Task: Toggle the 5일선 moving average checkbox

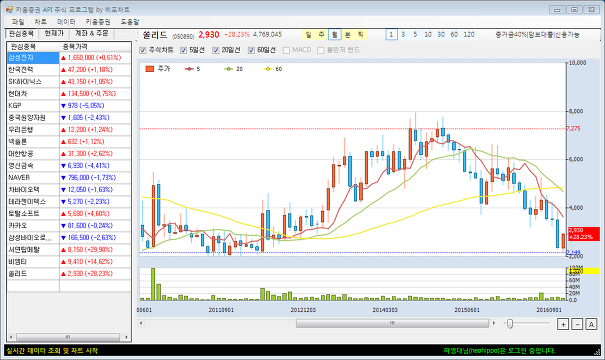Action: [x=183, y=50]
